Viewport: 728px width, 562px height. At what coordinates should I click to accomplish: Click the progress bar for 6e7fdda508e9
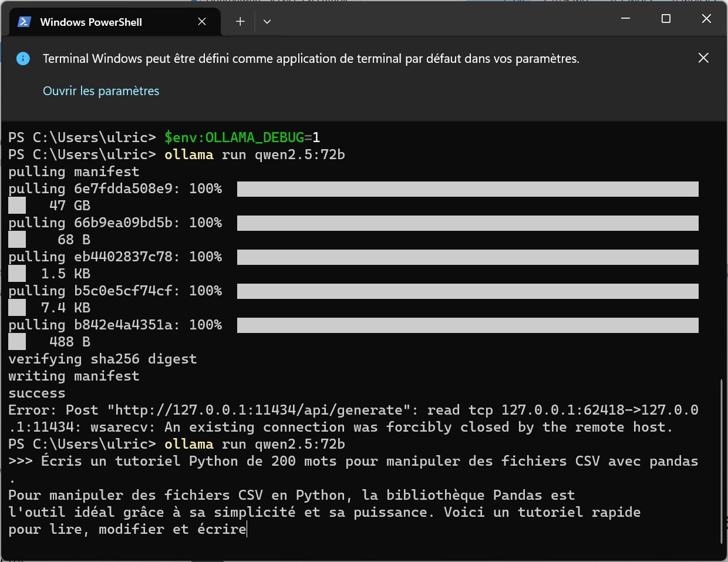[468, 189]
